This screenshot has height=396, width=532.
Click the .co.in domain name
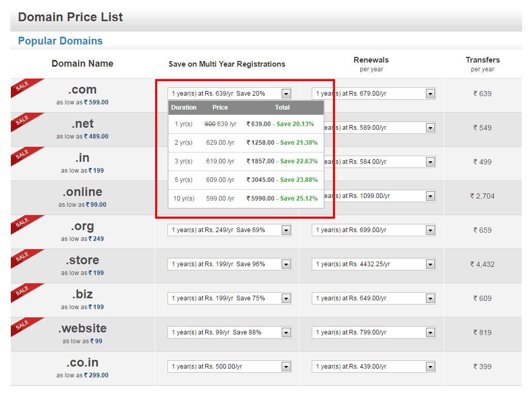pyautogui.click(x=82, y=362)
